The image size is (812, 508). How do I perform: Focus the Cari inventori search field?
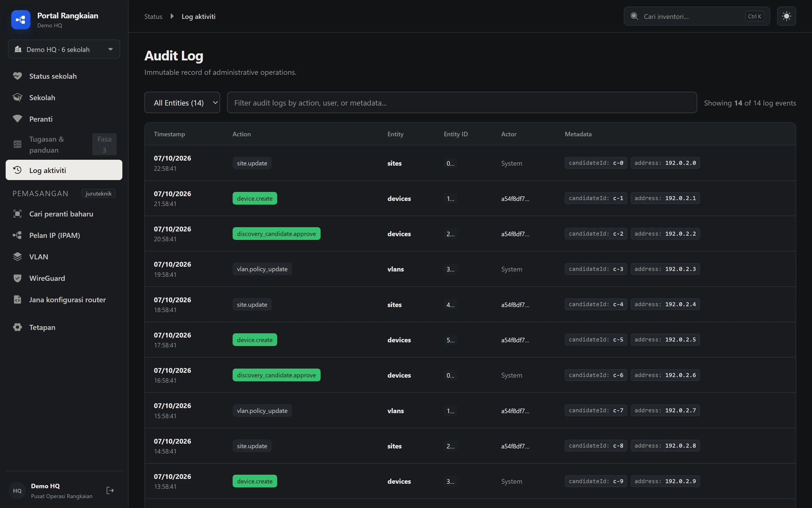tap(697, 16)
